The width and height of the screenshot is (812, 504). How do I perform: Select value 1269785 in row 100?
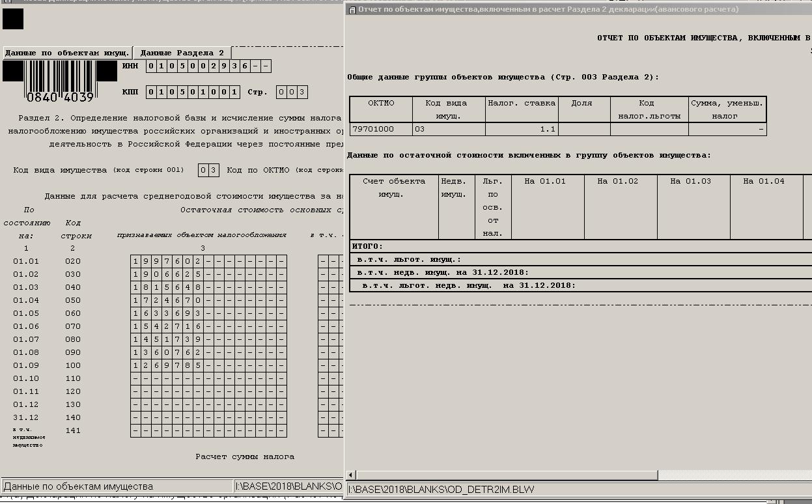(x=208, y=365)
